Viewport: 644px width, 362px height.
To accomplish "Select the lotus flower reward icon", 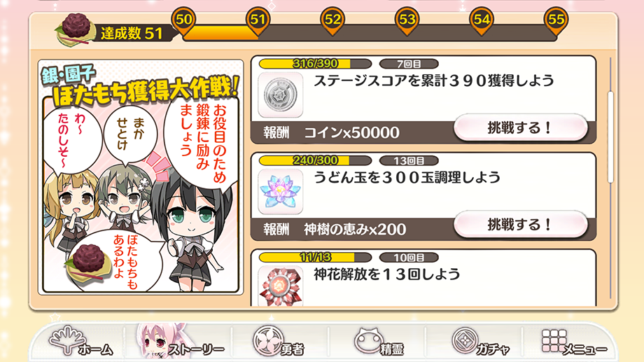I will [x=281, y=191].
